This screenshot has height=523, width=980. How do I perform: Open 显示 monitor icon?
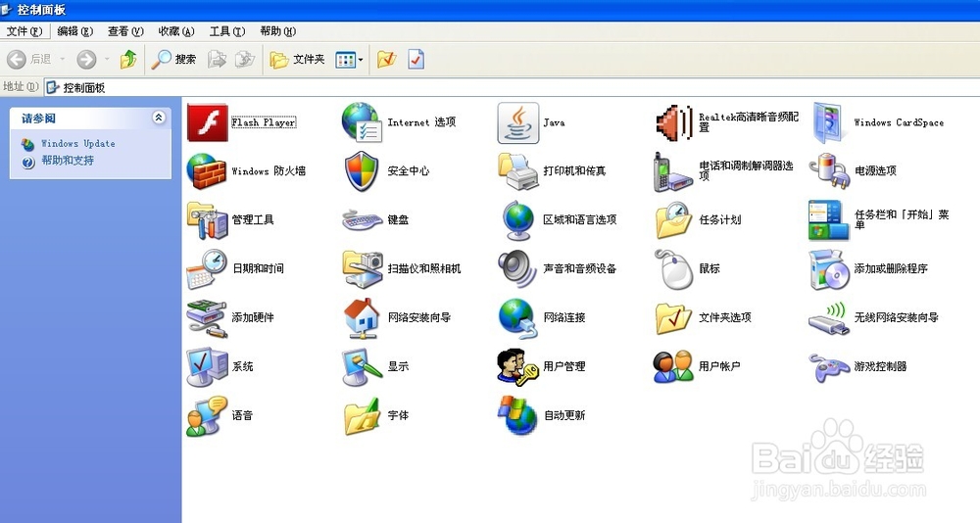tap(362, 367)
